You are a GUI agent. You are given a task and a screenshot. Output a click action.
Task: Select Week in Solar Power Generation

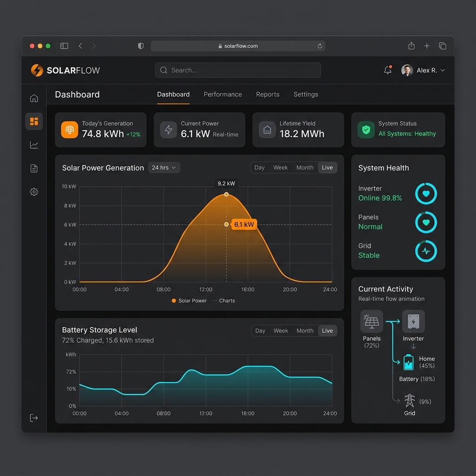coord(280,167)
